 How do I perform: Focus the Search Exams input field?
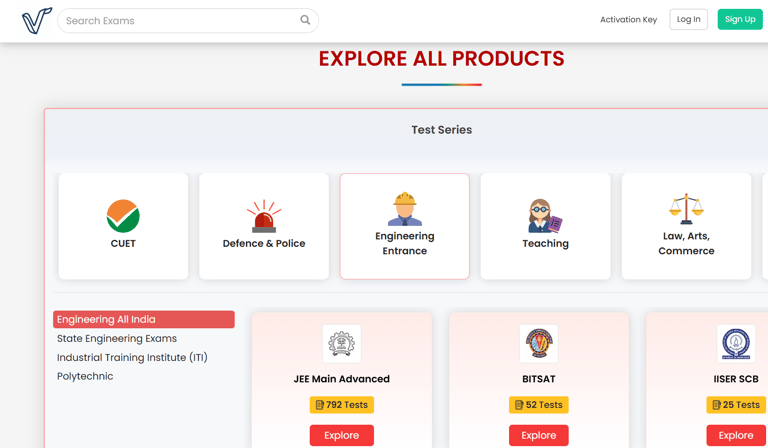188,21
